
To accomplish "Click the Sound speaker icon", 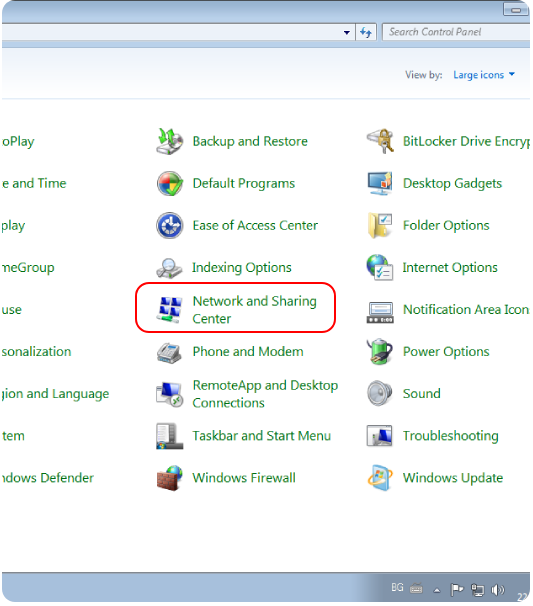I will (x=380, y=394).
